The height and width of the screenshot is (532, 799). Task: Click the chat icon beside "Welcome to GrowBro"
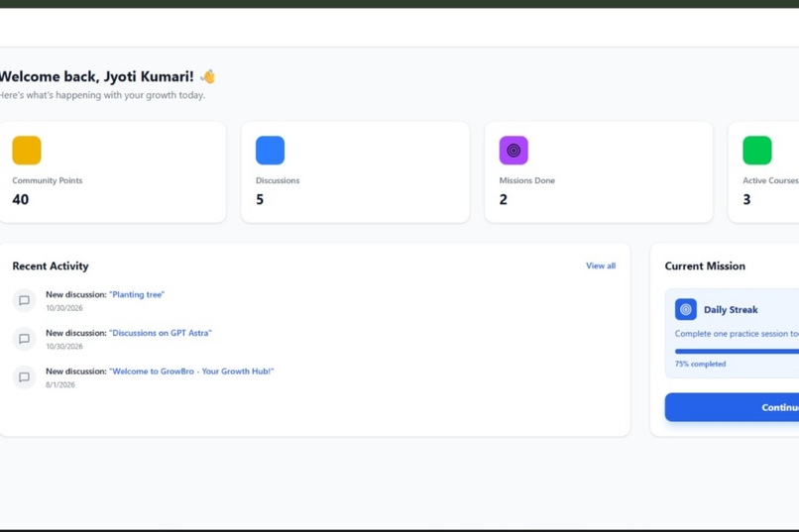point(24,377)
